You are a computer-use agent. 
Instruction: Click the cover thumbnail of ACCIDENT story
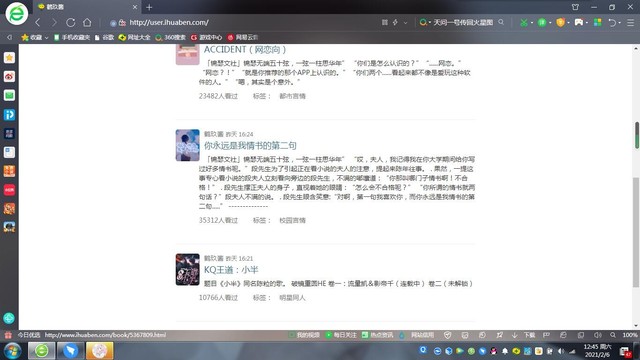(187, 54)
